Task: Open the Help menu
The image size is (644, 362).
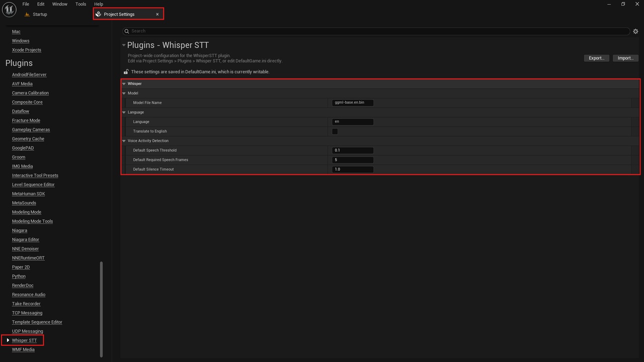Action: tap(99, 4)
